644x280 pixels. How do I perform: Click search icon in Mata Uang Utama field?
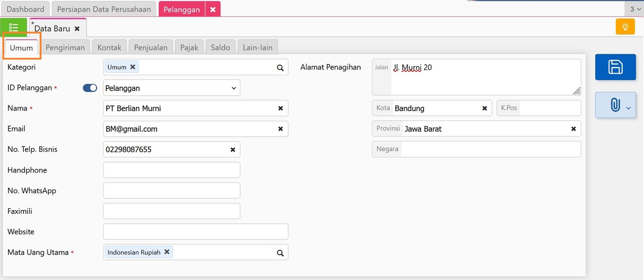coord(280,253)
